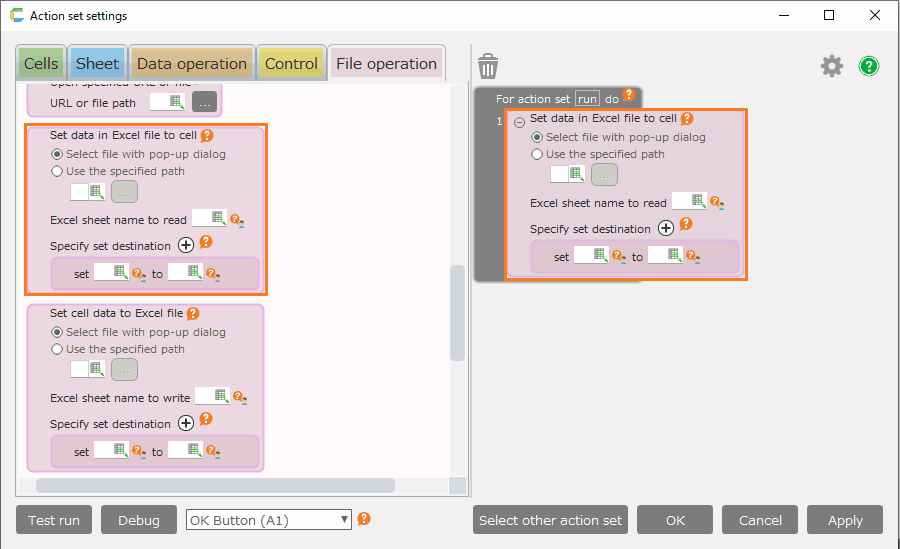Screen dimensions: 900x549
Task: Click browse '...' button in right panel block
Action: point(604,175)
